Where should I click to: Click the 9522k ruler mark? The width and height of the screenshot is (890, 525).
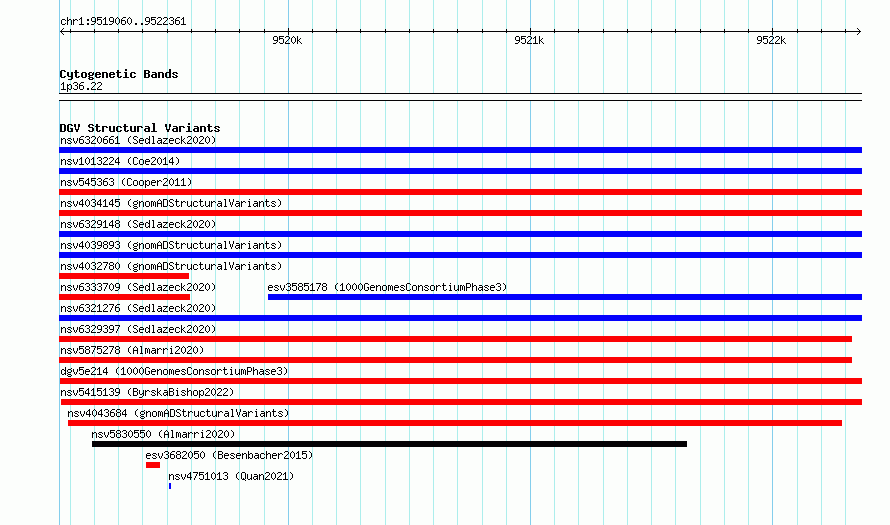pos(771,40)
